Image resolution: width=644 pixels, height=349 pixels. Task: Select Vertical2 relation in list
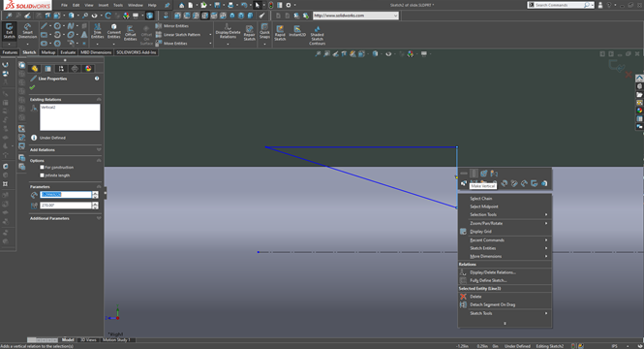[x=48, y=108]
